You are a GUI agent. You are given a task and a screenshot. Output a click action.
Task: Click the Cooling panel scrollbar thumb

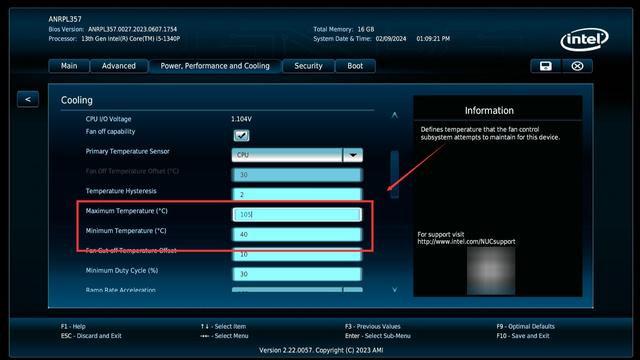tap(394, 174)
